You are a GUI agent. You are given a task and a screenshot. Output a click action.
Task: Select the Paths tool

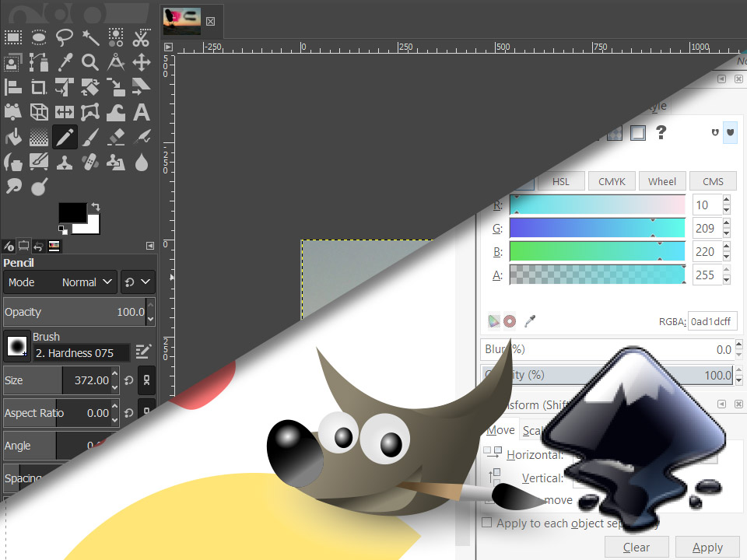coord(39,62)
